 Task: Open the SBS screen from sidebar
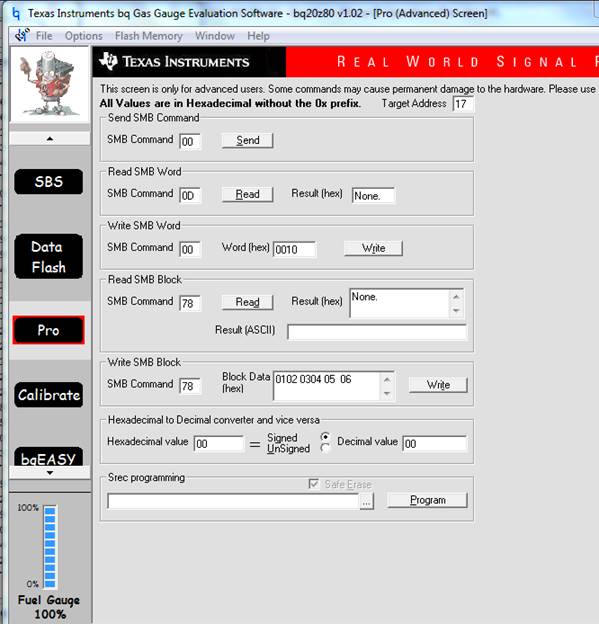click(x=49, y=182)
